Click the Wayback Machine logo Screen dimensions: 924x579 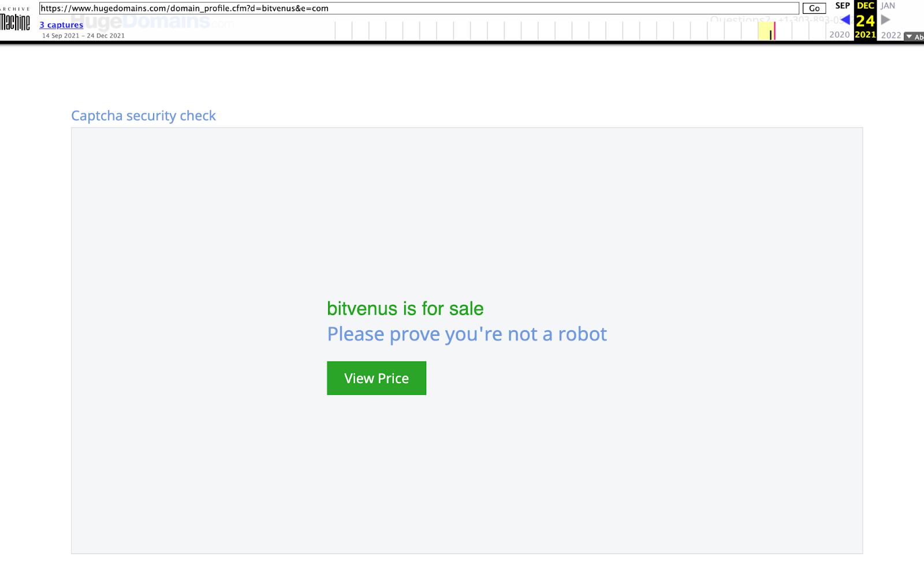(x=15, y=19)
